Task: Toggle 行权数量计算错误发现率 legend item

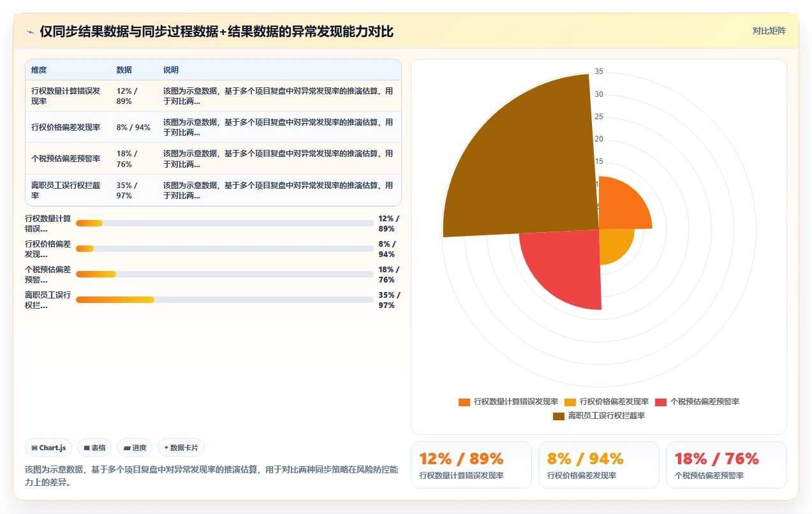Action: pyautogui.click(x=508, y=402)
